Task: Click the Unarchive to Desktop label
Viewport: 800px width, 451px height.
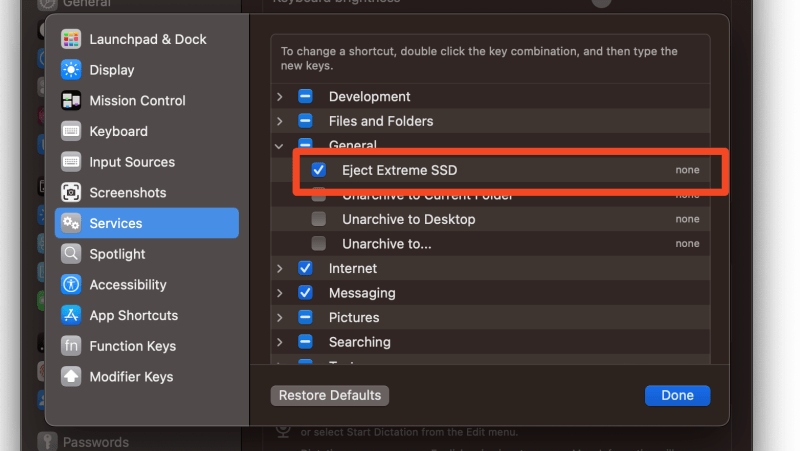Action: (409, 219)
